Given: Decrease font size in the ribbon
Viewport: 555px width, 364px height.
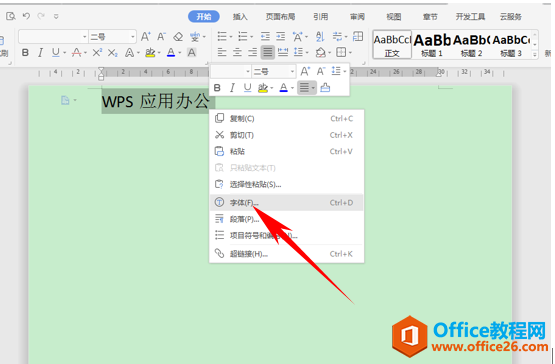Looking at the screenshot, I should coord(161,36).
